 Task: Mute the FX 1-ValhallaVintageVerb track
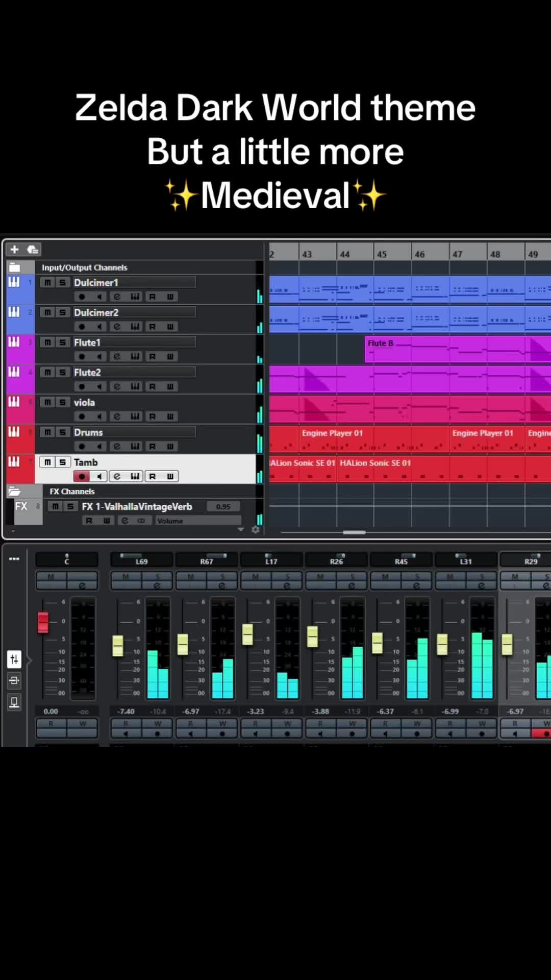[55, 506]
